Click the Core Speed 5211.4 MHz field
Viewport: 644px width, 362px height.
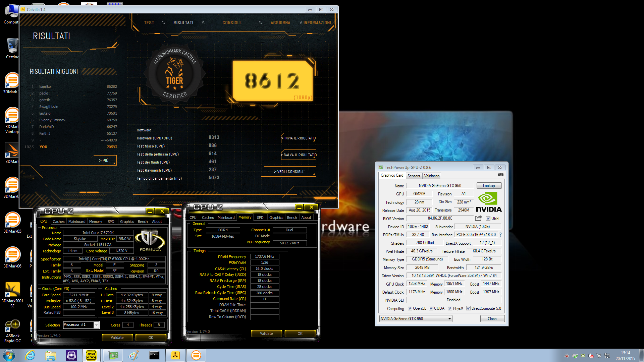click(79, 295)
